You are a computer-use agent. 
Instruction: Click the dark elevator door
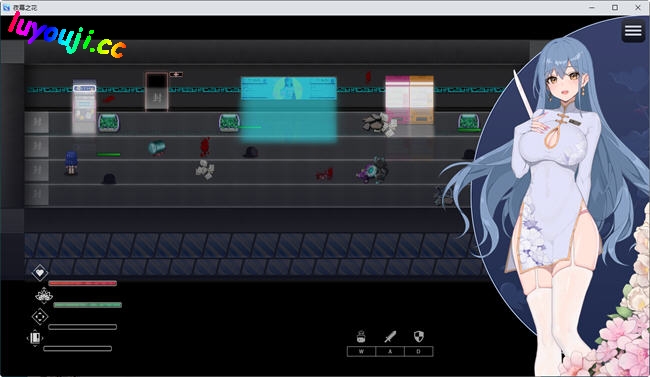(157, 92)
